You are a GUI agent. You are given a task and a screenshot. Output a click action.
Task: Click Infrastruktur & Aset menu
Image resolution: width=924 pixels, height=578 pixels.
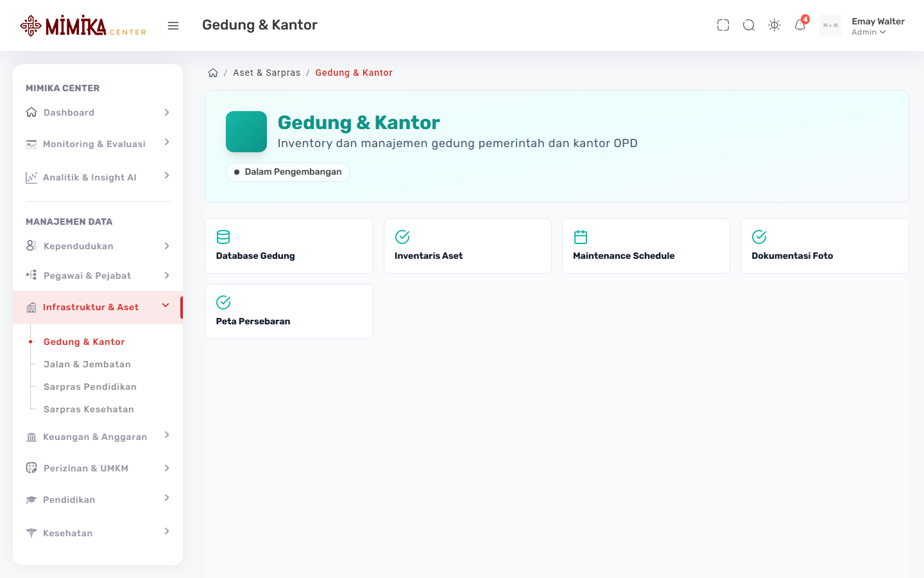point(98,307)
